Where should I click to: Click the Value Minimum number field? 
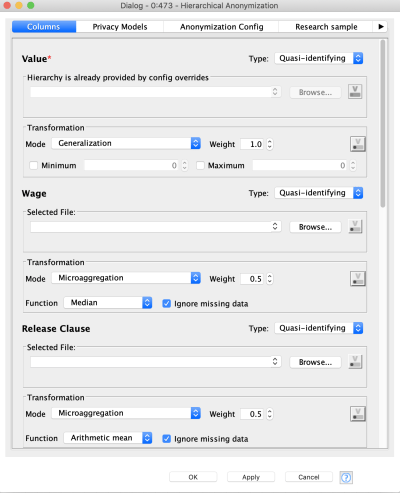click(132, 165)
